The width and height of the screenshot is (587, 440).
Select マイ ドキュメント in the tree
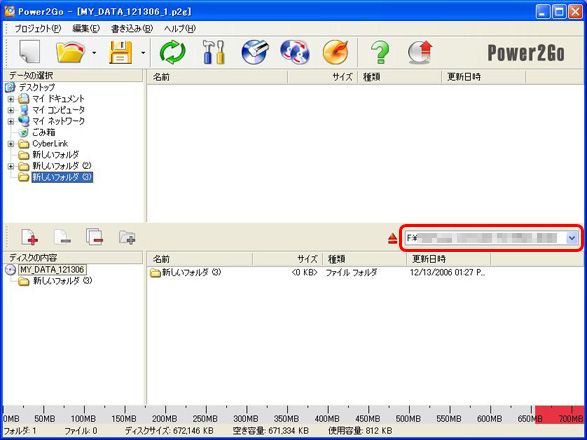click(x=58, y=99)
